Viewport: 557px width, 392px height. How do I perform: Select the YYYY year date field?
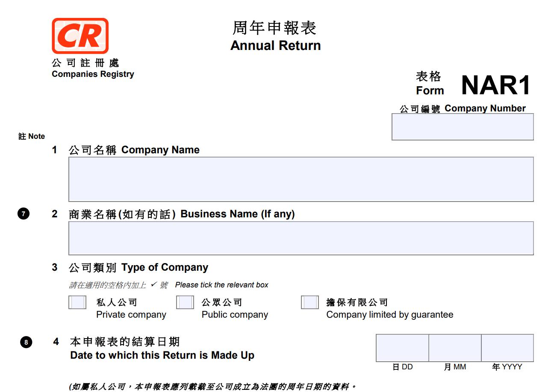pos(507,348)
